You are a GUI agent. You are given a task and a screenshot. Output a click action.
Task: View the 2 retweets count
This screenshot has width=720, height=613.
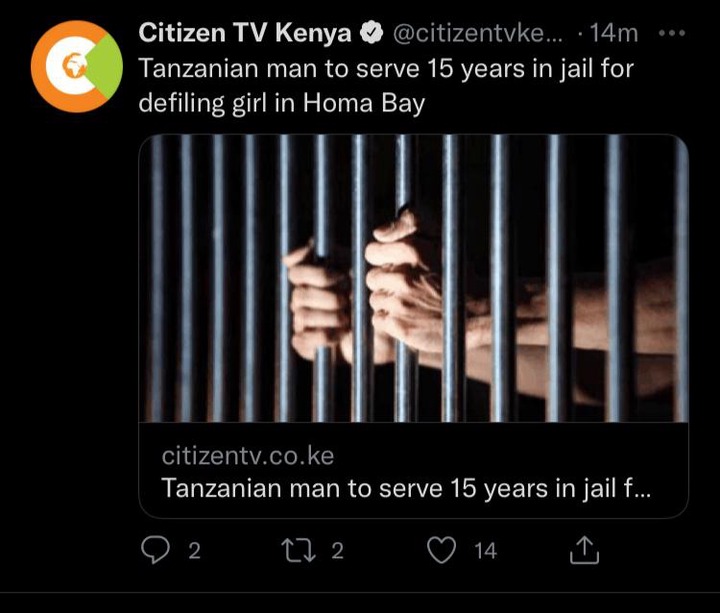(338, 551)
